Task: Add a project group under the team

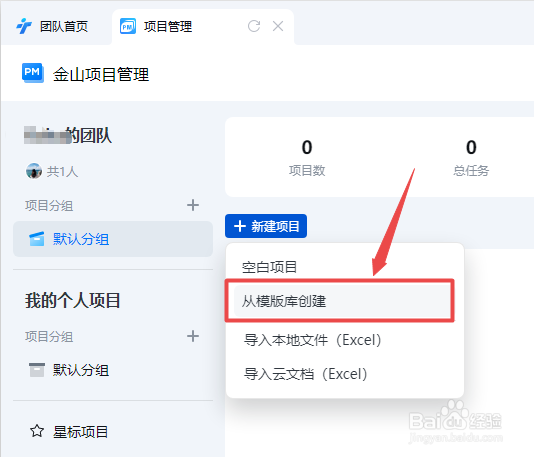Action: tap(193, 205)
